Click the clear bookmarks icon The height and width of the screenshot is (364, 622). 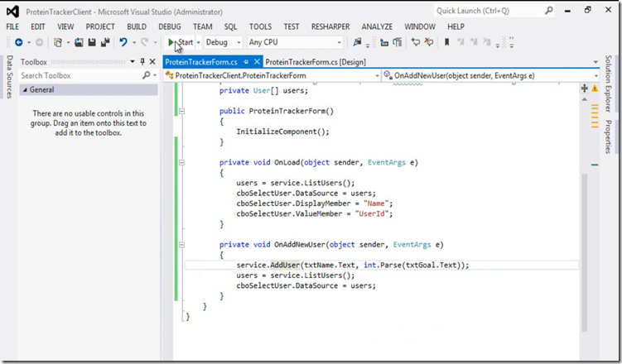[487, 42]
